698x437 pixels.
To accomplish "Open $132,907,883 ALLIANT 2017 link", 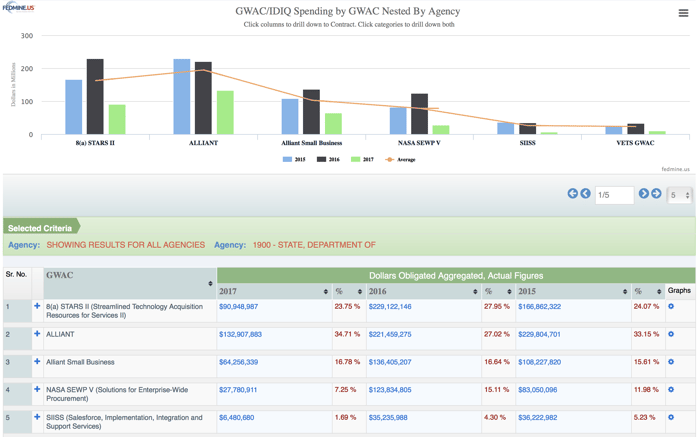I will (240, 334).
